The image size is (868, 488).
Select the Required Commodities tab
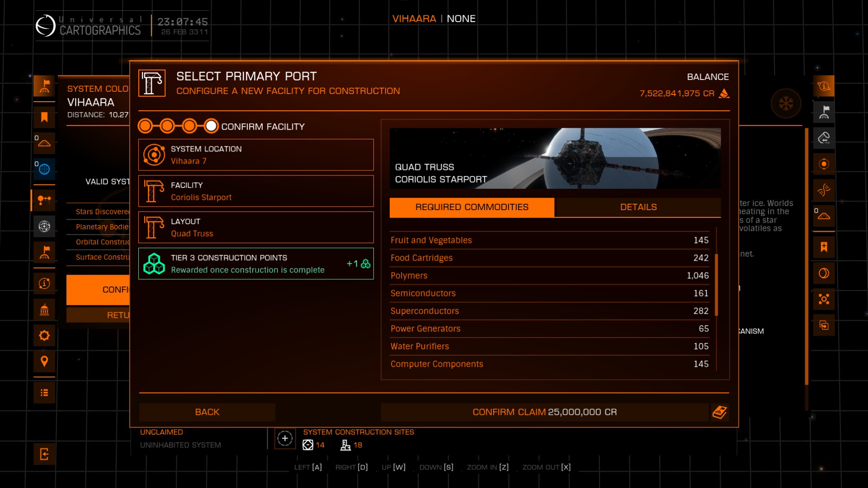pos(472,207)
